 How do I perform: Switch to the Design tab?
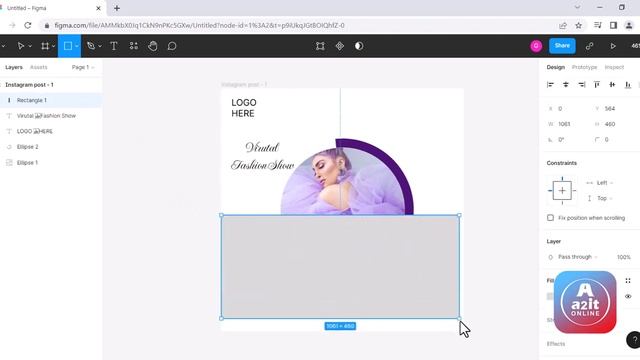(x=556, y=67)
